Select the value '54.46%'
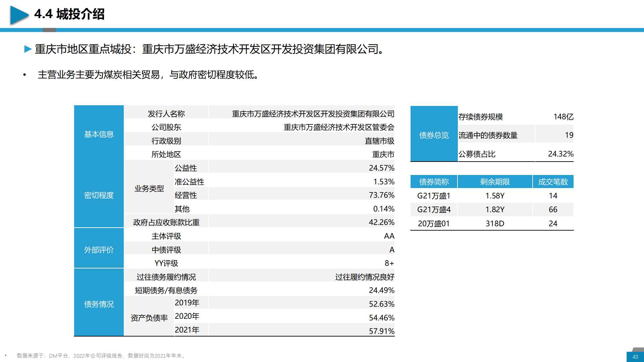 click(382, 318)
